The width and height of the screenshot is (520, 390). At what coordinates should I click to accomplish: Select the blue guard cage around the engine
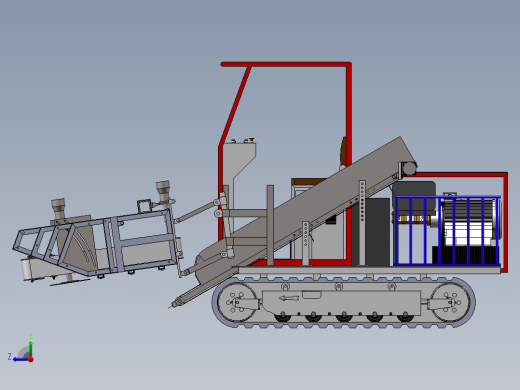[x=447, y=231]
